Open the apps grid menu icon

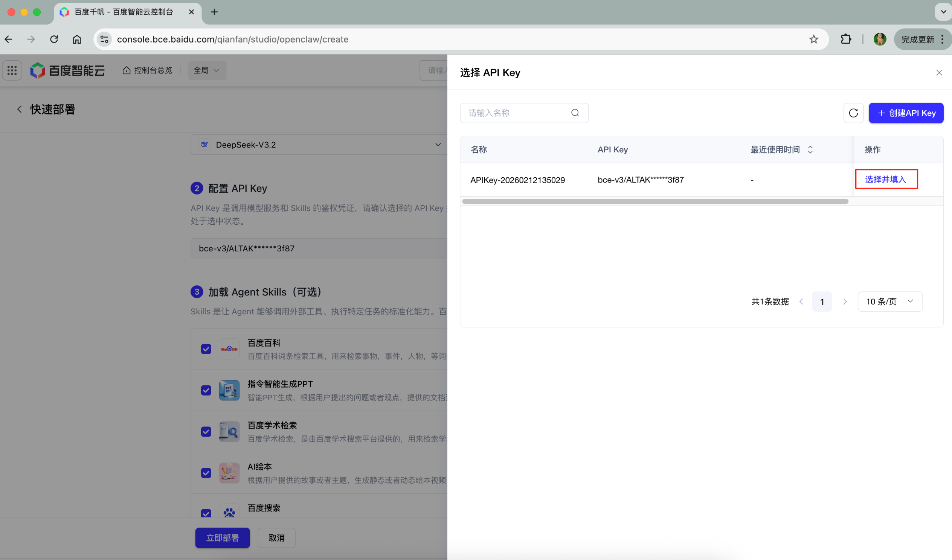(x=12, y=70)
